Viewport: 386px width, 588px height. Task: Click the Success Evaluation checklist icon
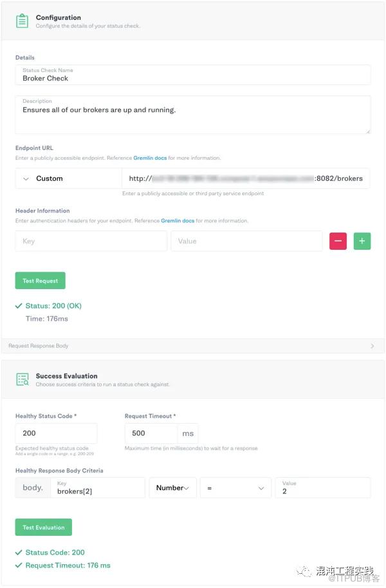tap(23, 379)
